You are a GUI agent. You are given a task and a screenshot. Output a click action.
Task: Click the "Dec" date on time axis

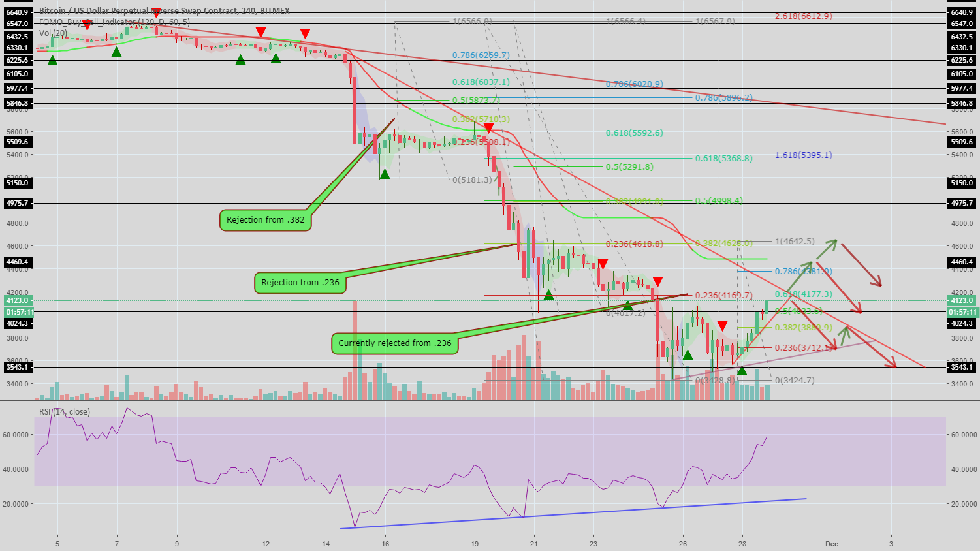tap(831, 543)
